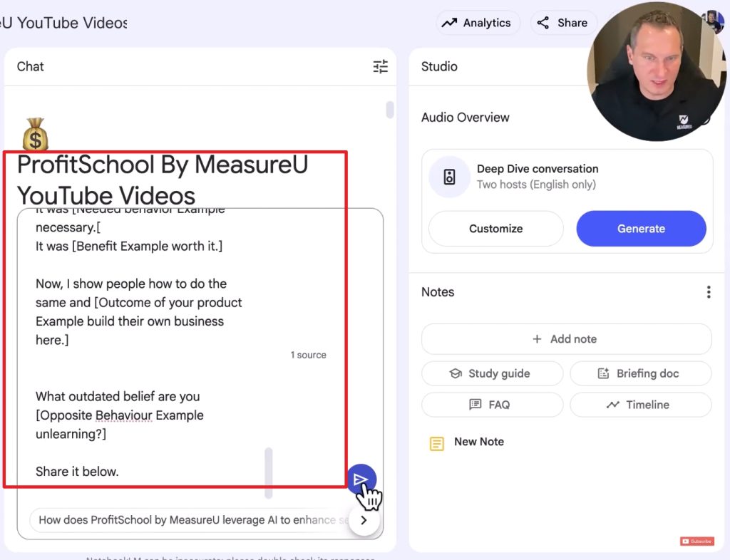Click the chat panel scrollbar
This screenshot has width=730, height=560.
click(390, 110)
